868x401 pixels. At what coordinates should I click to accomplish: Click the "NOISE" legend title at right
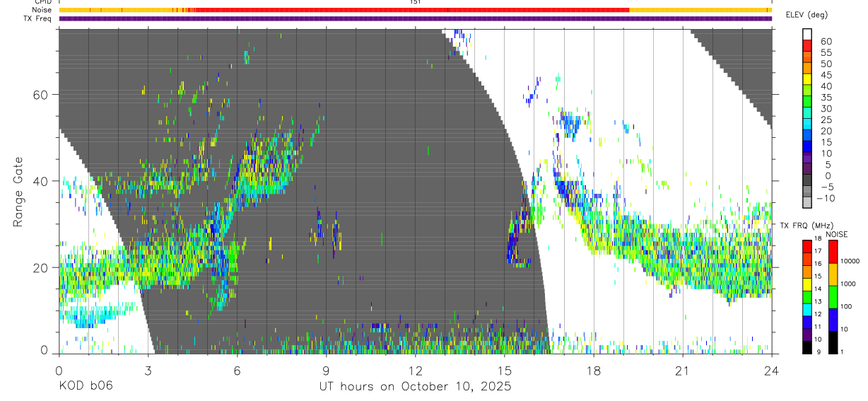tap(837, 234)
